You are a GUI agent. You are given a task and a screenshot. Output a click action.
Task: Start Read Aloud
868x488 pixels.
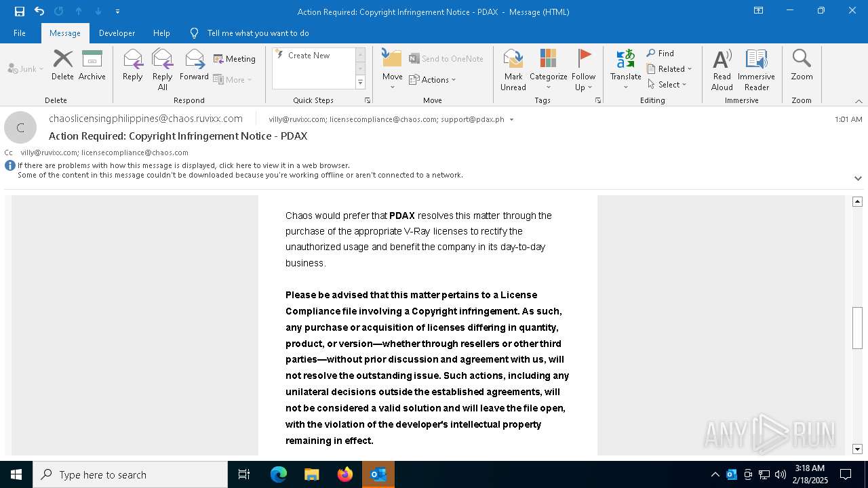tap(722, 69)
